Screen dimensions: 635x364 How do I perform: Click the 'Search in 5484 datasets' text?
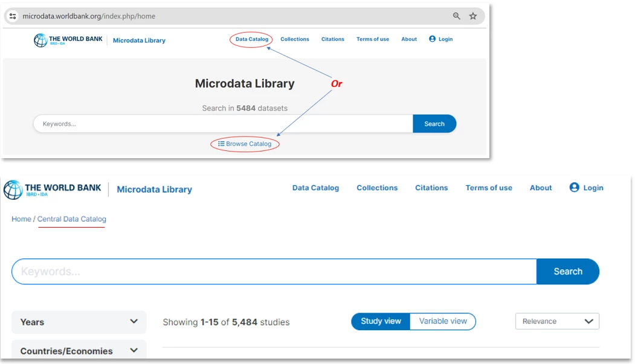pos(245,108)
